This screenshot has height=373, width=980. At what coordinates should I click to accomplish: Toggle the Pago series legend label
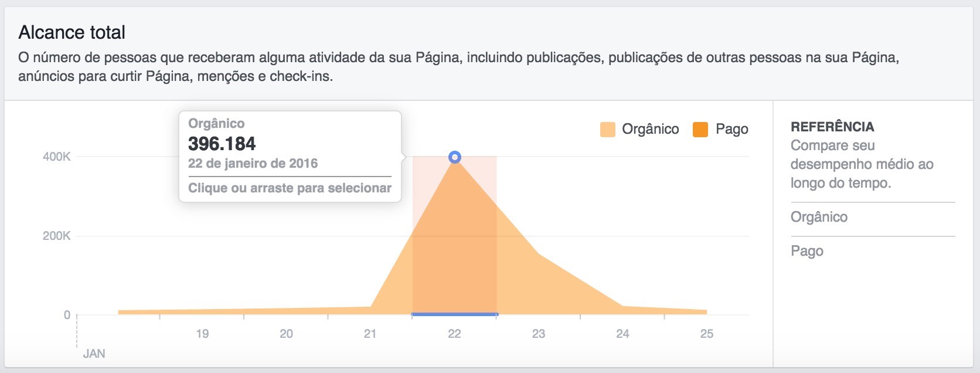point(732,129)
